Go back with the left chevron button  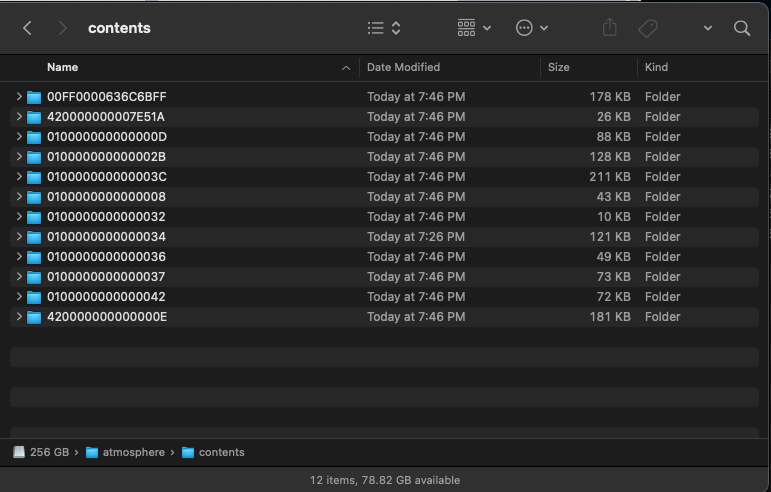[28, 28]
